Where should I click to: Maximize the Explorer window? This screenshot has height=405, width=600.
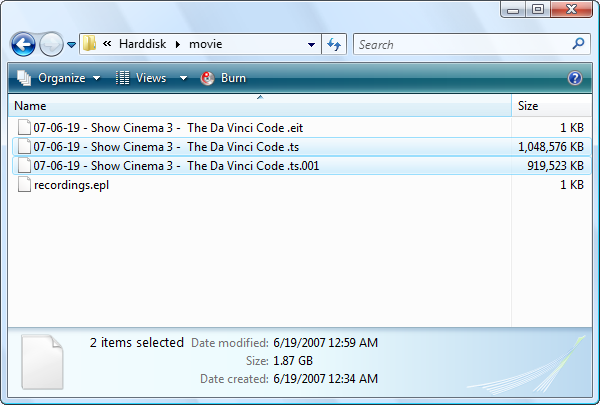tap(538, 10)
